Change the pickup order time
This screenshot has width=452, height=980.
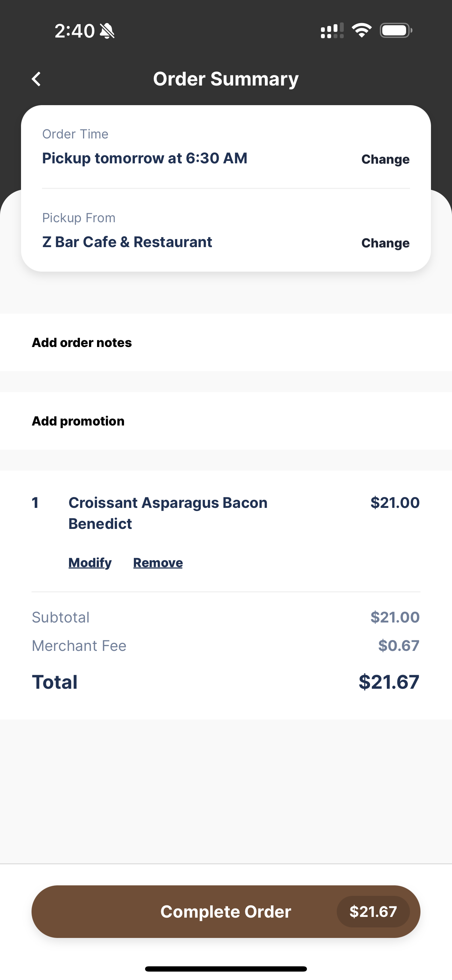pos(385,159)
